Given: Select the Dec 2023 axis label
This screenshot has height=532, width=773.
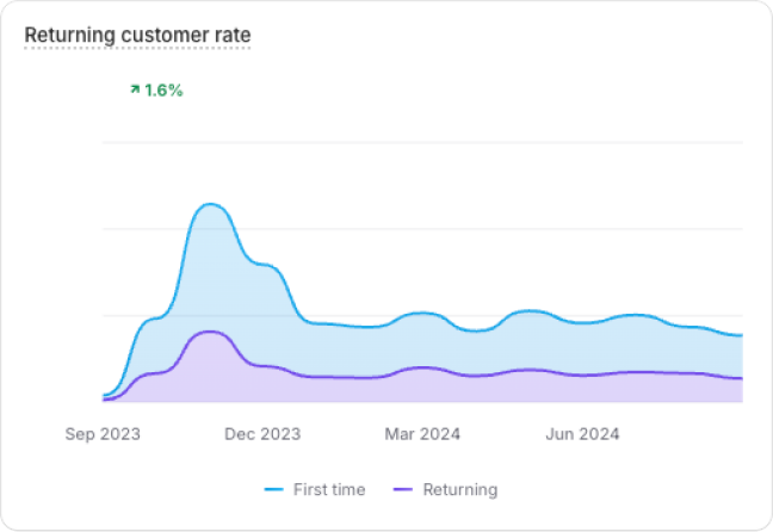Looking at the screenshot, I should click(262, 434).
